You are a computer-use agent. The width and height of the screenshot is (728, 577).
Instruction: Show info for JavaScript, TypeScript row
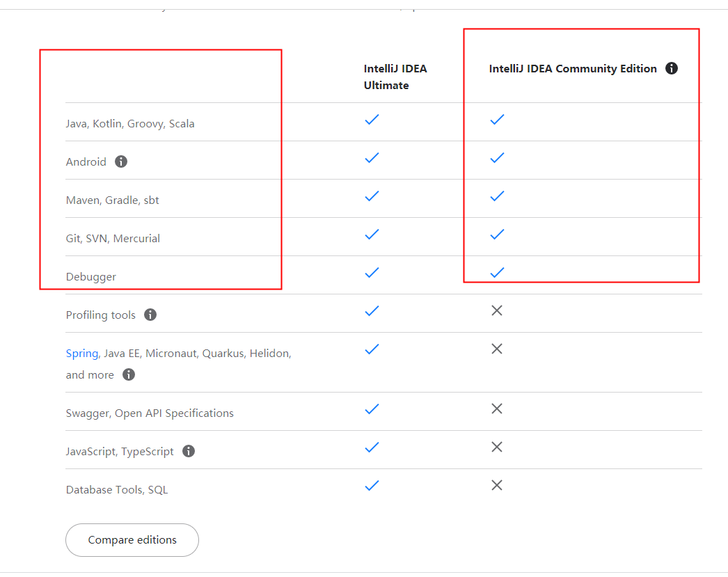pyautogui.click(x=189, y=451)
